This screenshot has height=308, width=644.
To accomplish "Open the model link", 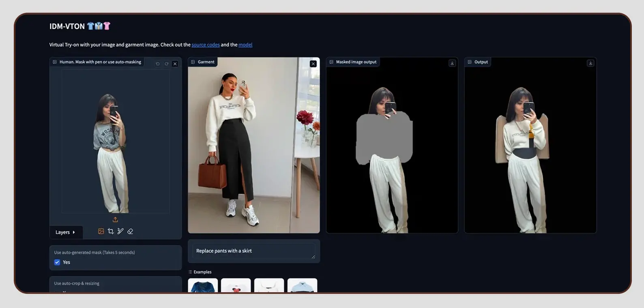I will click(x=245, y=45).
